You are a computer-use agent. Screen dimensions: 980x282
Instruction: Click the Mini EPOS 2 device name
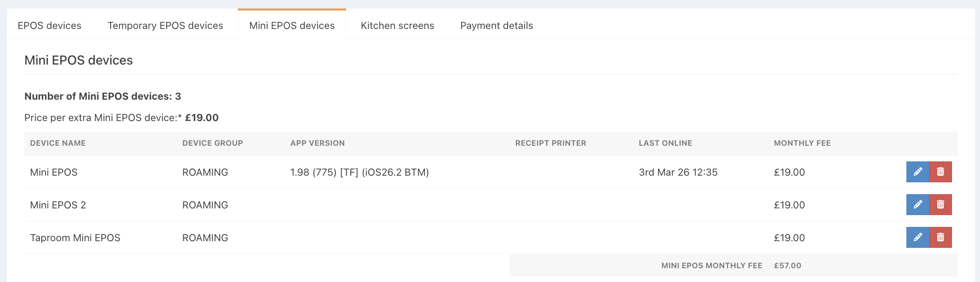(x=58, y=205)
